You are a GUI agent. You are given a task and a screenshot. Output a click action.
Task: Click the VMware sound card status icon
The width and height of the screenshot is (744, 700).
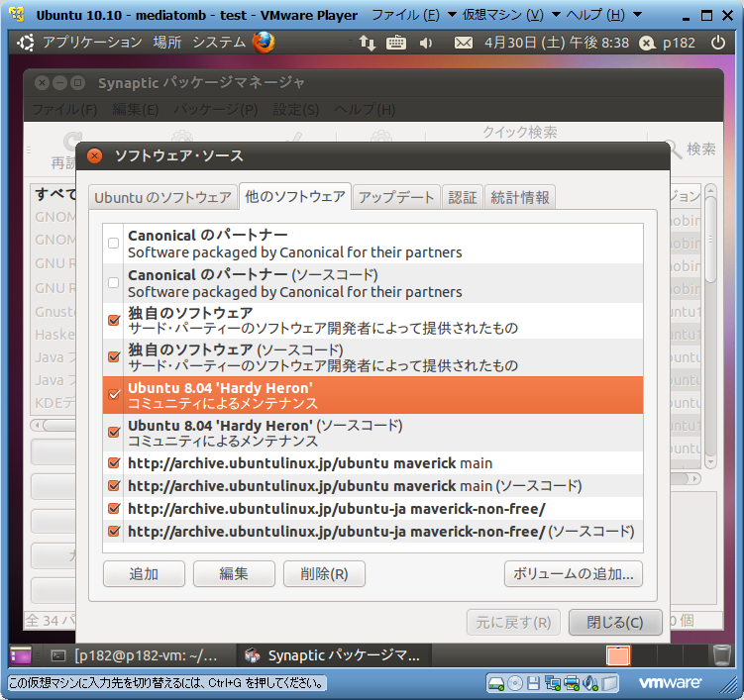pos(590,683)
